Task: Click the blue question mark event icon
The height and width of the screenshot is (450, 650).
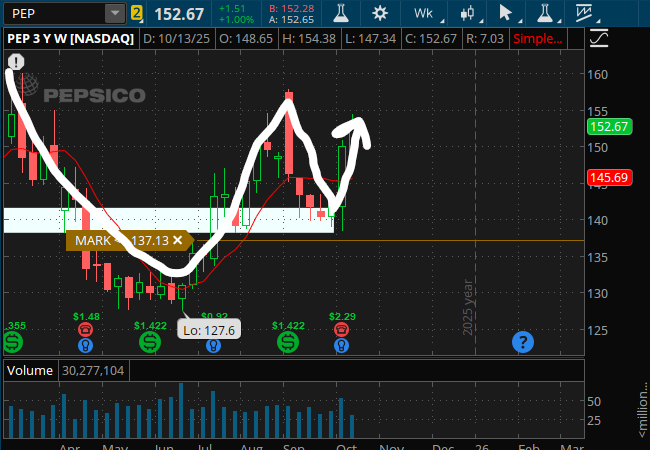Action: (x=523, y=342)
